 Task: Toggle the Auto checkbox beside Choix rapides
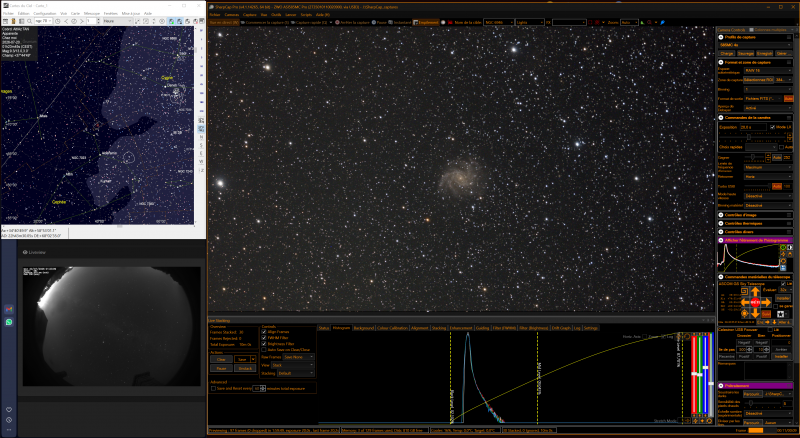tap(782, 147)
